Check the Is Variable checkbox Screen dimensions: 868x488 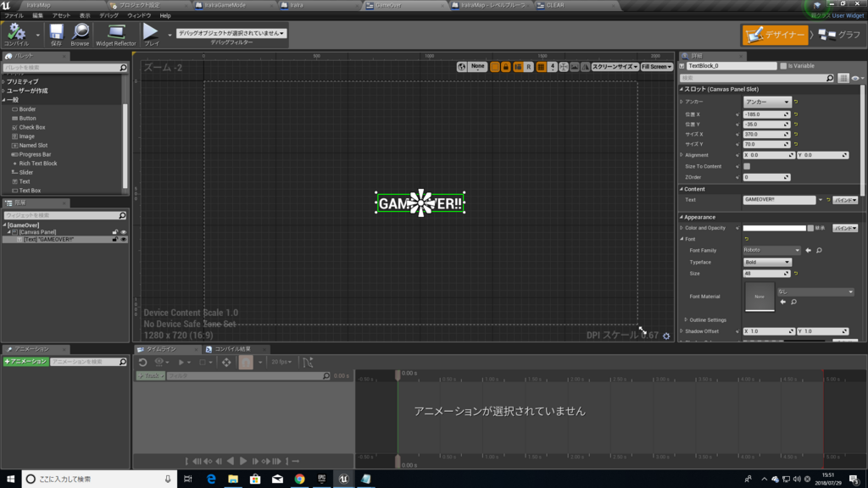[x=783, y=66]
